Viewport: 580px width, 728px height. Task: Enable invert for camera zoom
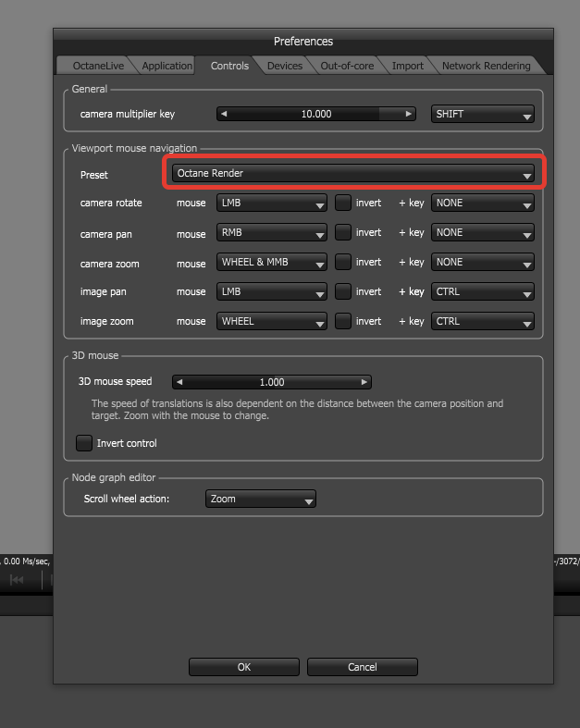pos(342,263)
